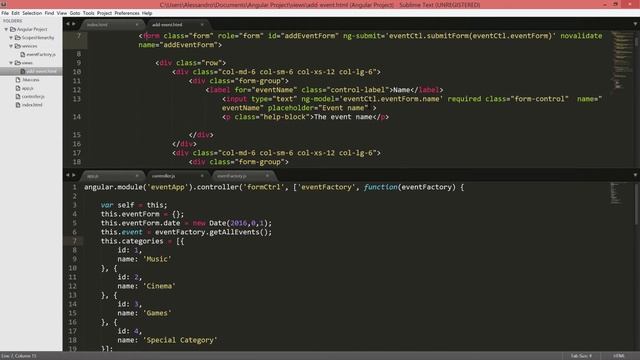
Task: Select add-event.html in the sidebar
Action: pos(31,71)
